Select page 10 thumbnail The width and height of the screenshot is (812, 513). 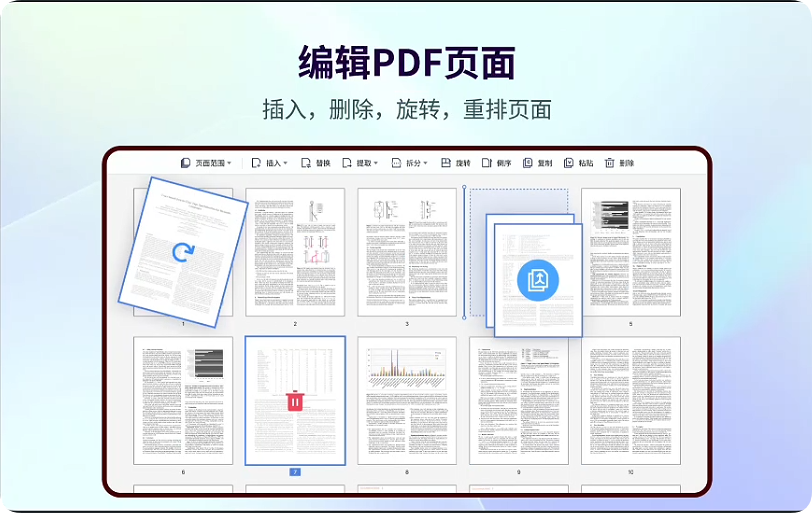[630, 400]
